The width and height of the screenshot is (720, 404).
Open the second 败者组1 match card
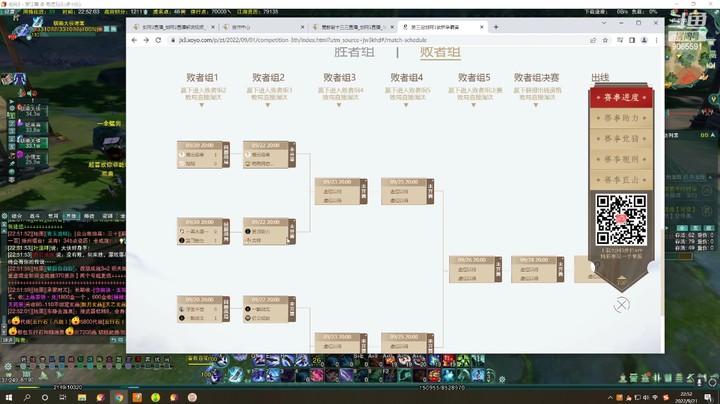point(203,231)
